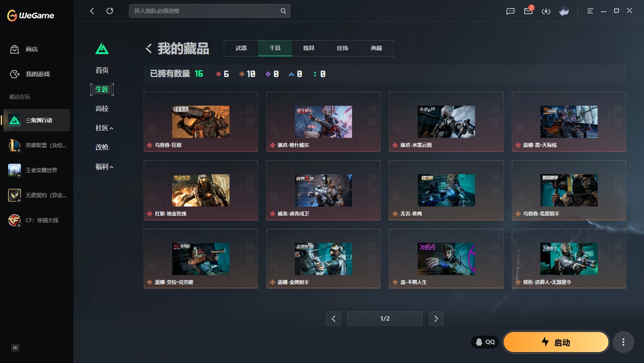Open 我的游戏 my games list
644x363 pixels.
[x=30, y=74]
